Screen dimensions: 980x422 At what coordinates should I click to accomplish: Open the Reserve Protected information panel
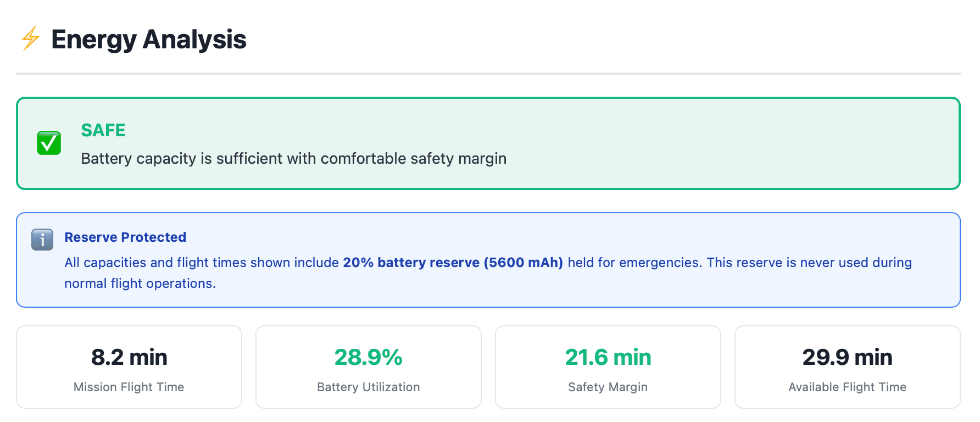click(x=489, y=259)
